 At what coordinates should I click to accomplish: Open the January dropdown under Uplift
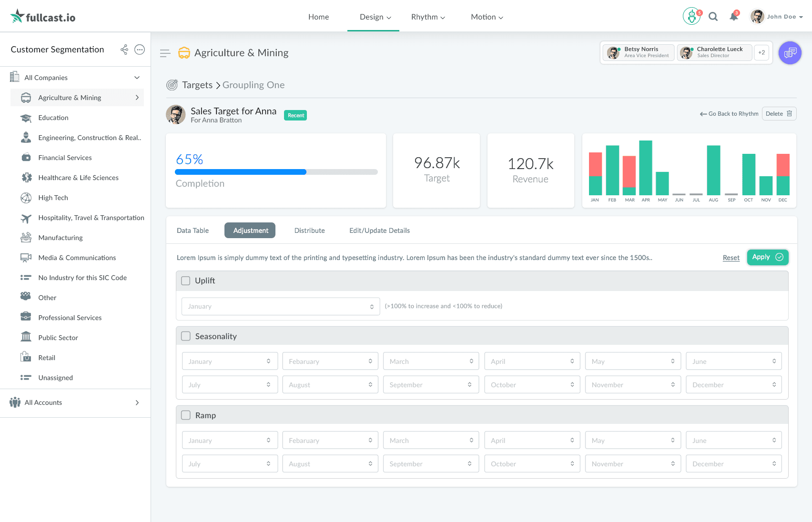click(280, 306)
